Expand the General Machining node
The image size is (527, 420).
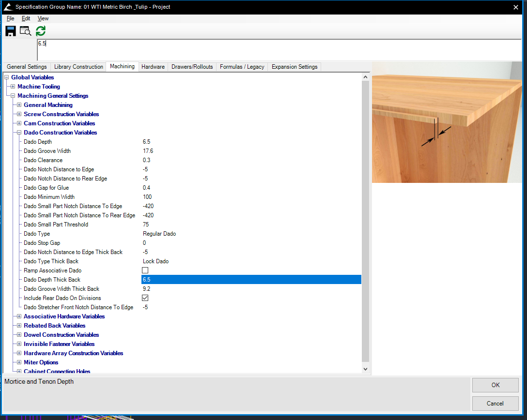[19, 105]
